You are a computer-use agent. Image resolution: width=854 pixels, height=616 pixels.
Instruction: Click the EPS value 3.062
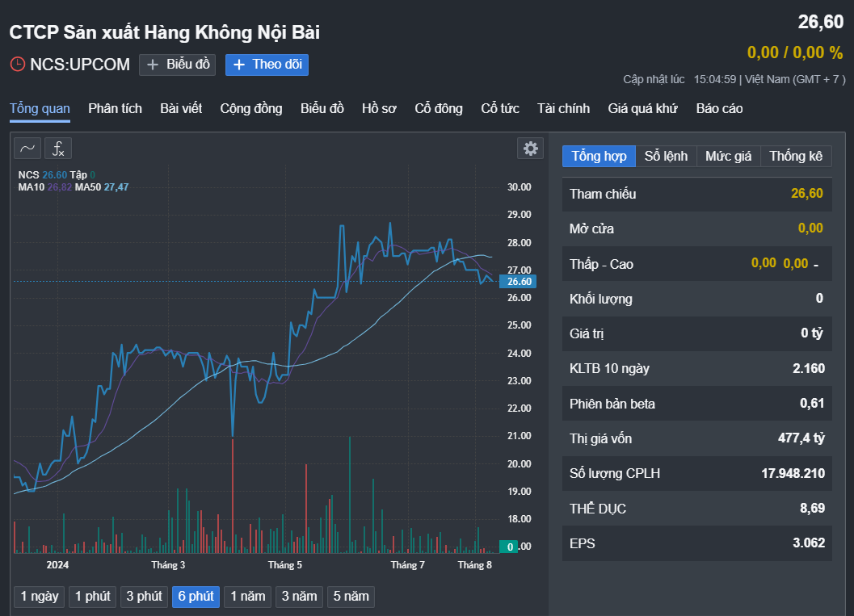[808, 543]
